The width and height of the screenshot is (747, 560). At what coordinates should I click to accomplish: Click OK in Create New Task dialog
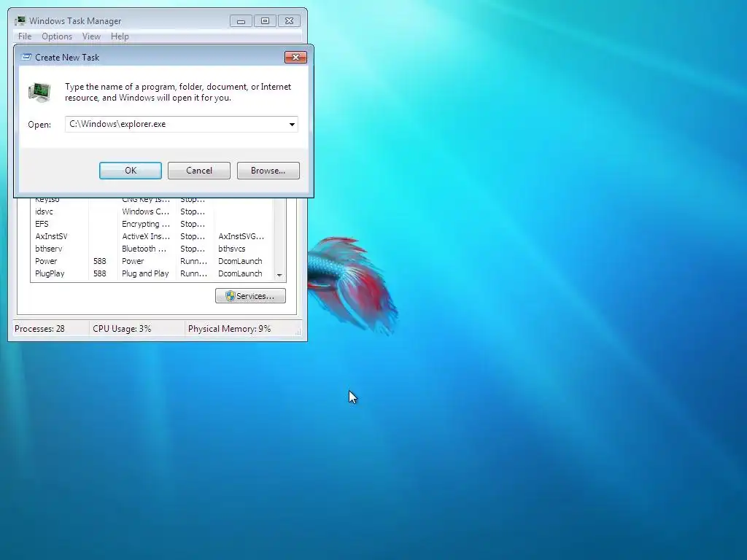click(131, 171)
